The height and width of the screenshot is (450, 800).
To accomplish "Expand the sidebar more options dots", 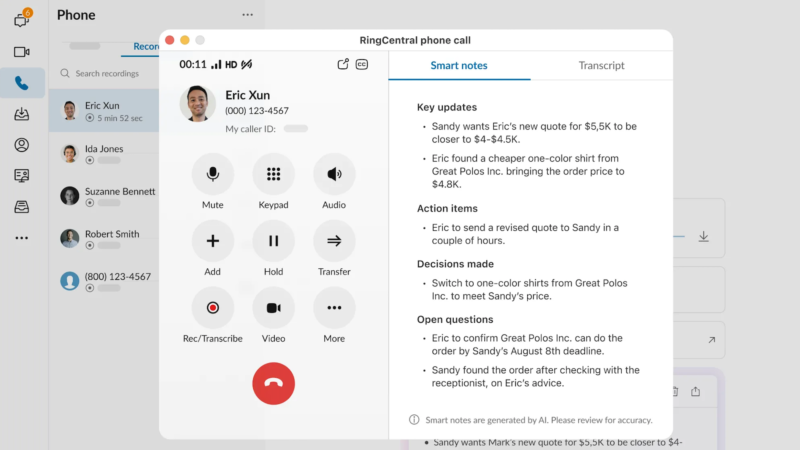I will click(21, 238).
